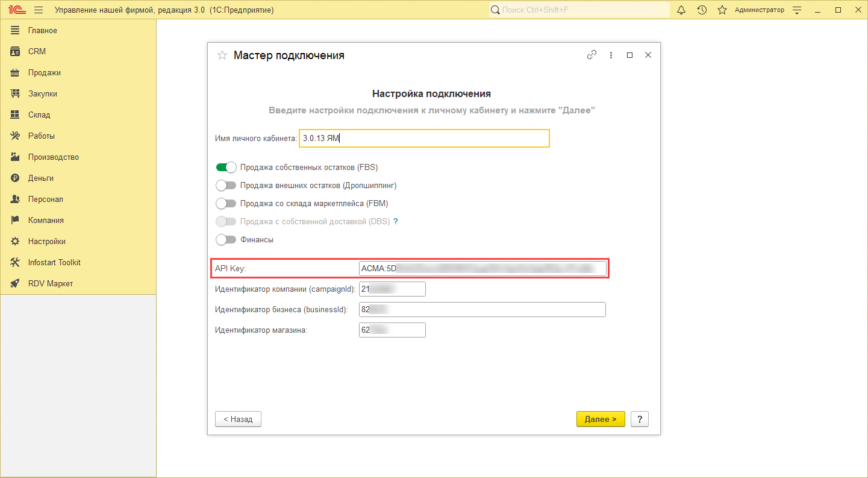This screenshot has width=868, height=478.
Task: Open help with the ? button
Action: pyautogui.click(x=640, y=419)
